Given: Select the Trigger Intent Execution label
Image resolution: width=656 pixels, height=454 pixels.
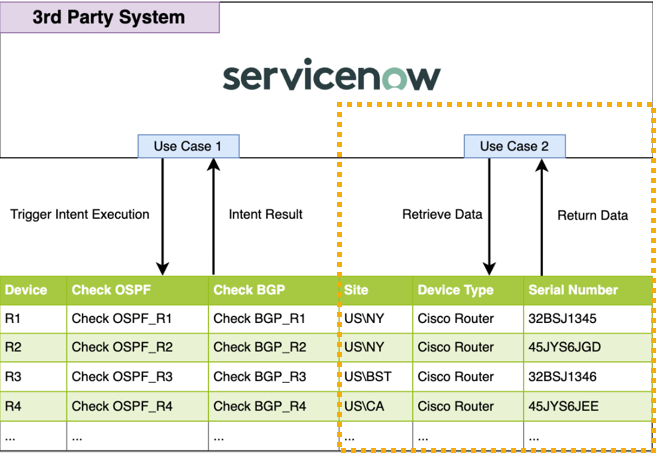Looking at the screenshot, I should 80,214.
